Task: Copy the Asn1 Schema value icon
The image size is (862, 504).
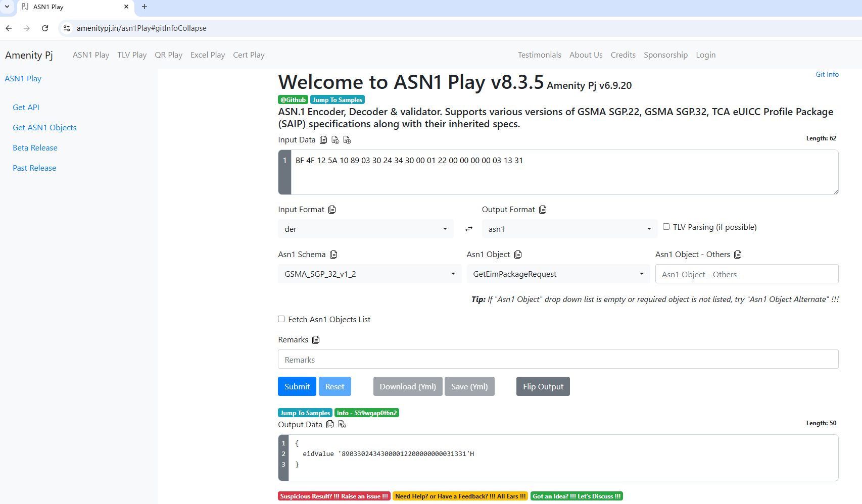Action: point(333,255)
